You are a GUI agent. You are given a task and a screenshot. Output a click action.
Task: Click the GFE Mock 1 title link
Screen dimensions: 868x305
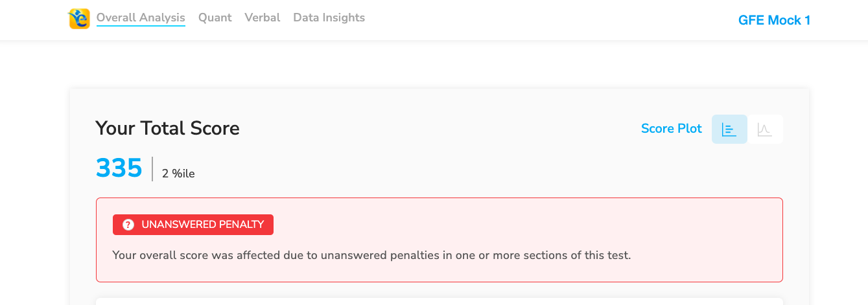774,20
